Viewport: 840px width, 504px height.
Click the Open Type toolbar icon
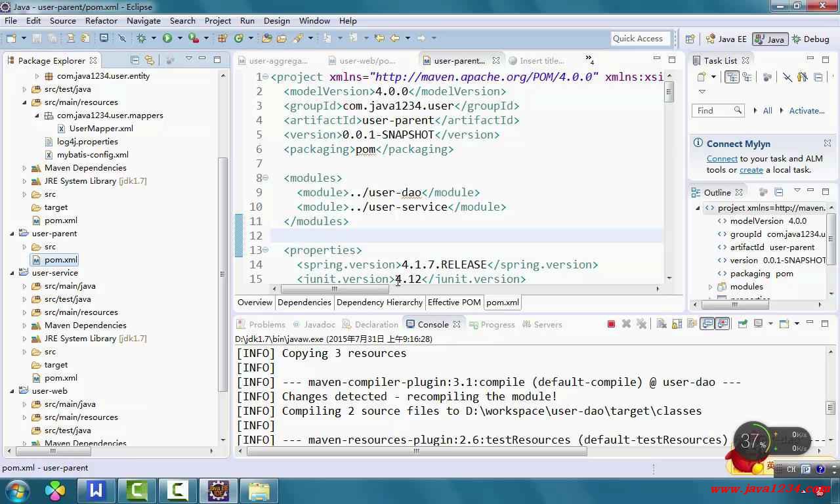point(266,39)
